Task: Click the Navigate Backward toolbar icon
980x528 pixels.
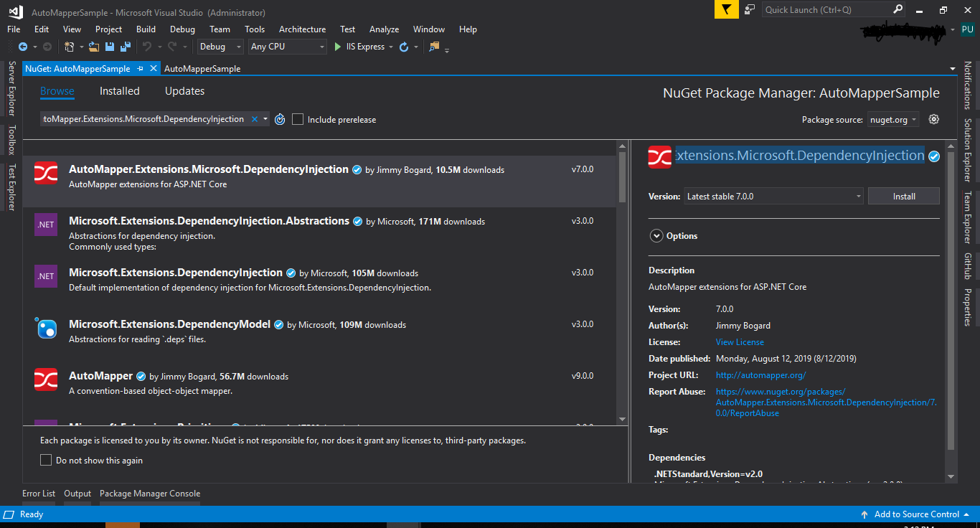Action: point(22,47)
